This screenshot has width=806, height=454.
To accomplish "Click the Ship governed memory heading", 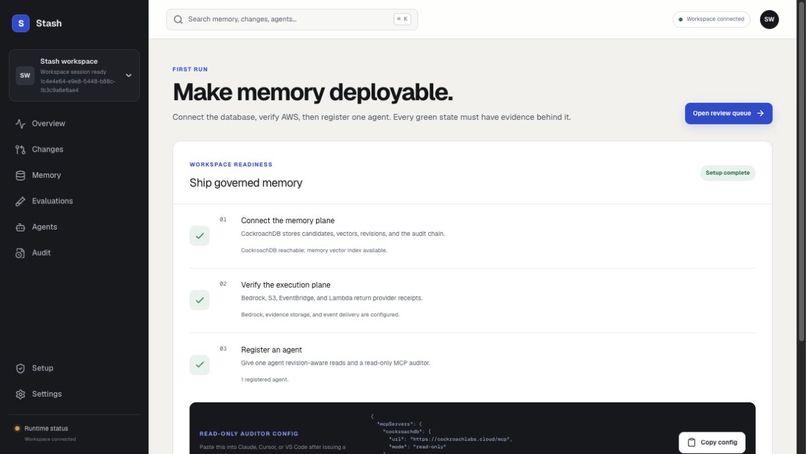I will [x=246, y=183].
